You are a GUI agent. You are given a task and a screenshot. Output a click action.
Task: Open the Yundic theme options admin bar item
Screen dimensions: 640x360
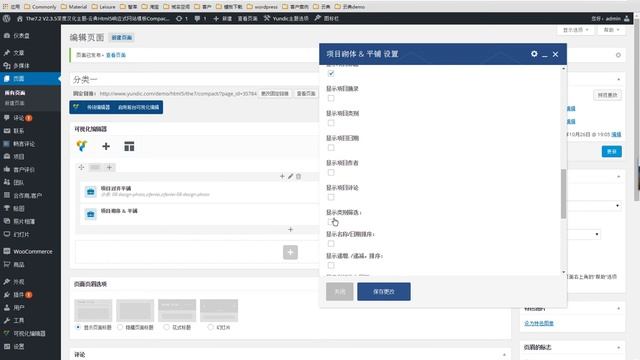[286, 19]
